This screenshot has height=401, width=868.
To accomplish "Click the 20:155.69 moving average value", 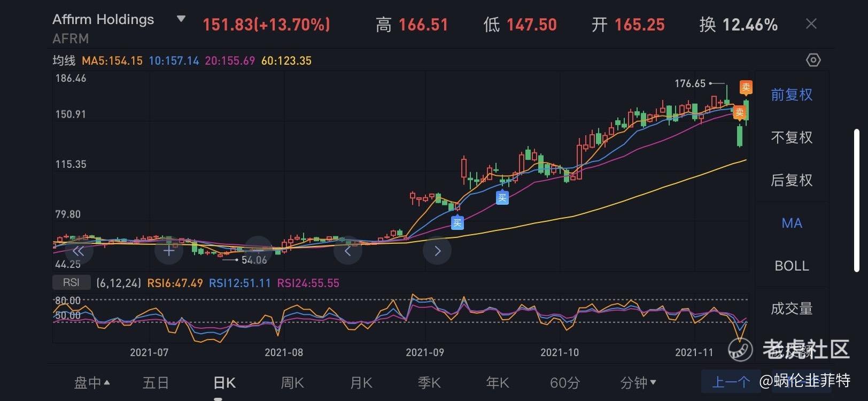I will click(230, 60).
